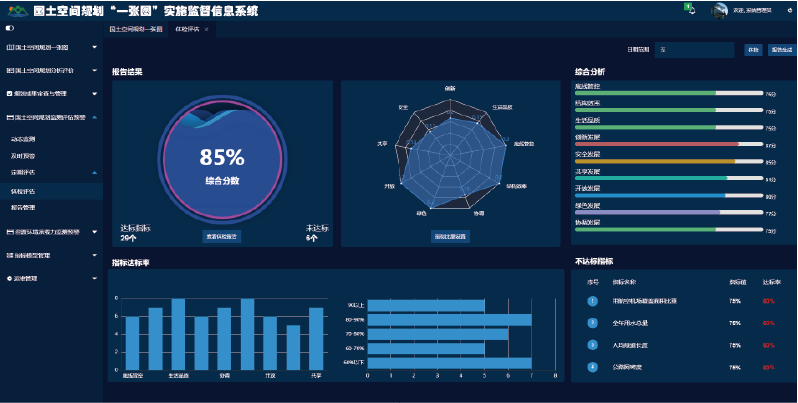Switch to the 国土空间规划一张图 tab

(x=135, y=30)
